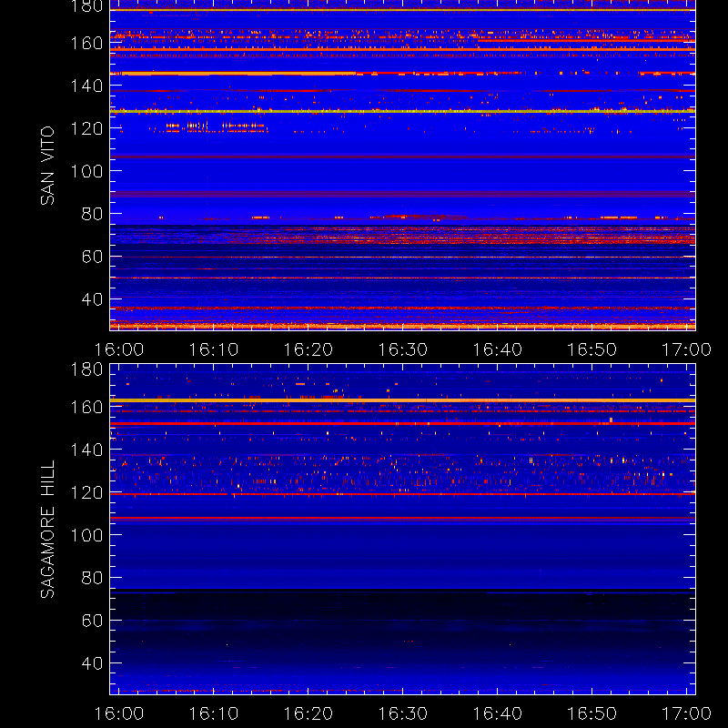Viewport: 728px width, 728px height.
Task: Click the SAGAMORE HILL axis title
Action: point(47,529)
